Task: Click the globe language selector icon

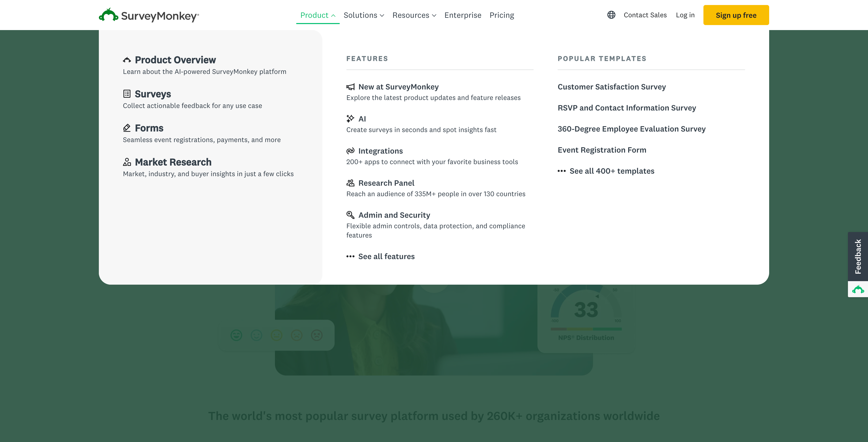Action: coord(611,15)
